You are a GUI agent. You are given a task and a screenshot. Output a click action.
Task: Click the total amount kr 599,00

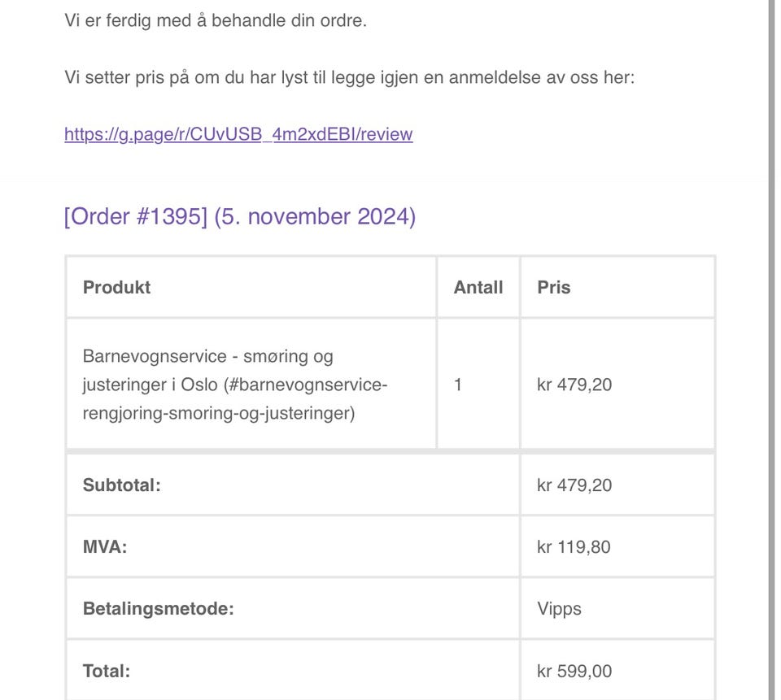coord(574,672)
